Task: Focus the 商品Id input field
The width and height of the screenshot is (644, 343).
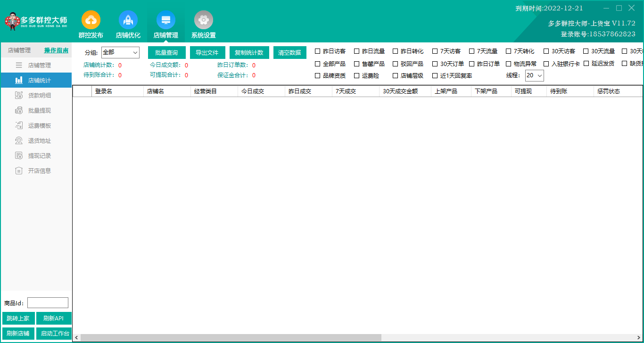Action: [x=48, y=303]
